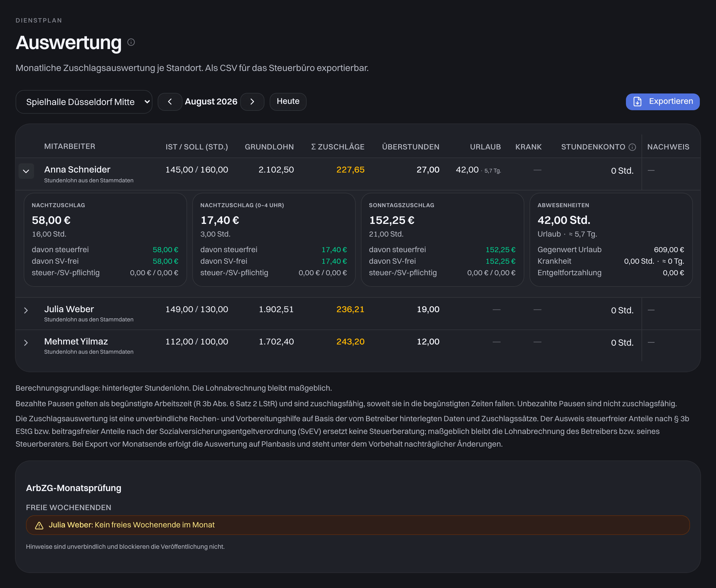This screenshot has height=588, width=716.
Task: Click Anna Schneider's Urlaub value 42,00
Action: click(x=467, y=170)
